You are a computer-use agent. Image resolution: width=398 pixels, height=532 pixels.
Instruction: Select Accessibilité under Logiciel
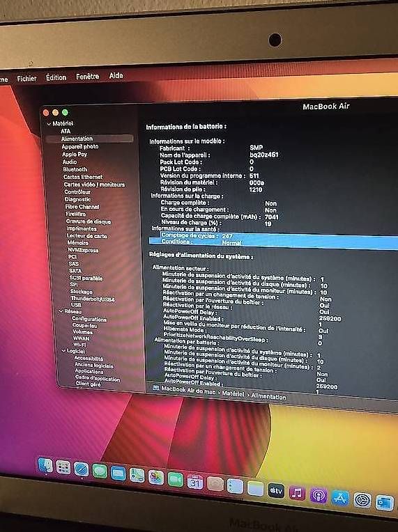(89, 359)
